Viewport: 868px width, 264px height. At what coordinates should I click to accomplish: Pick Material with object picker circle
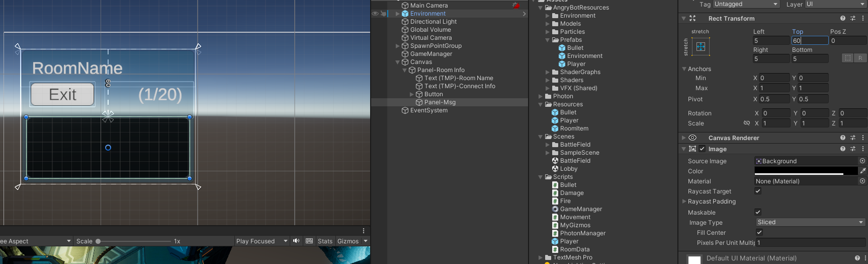(x=862, y=181)
